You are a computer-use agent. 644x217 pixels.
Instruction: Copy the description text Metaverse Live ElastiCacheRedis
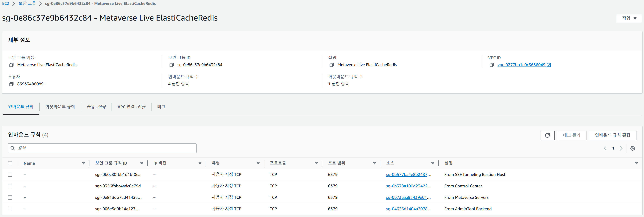click(x=332, y=65)
